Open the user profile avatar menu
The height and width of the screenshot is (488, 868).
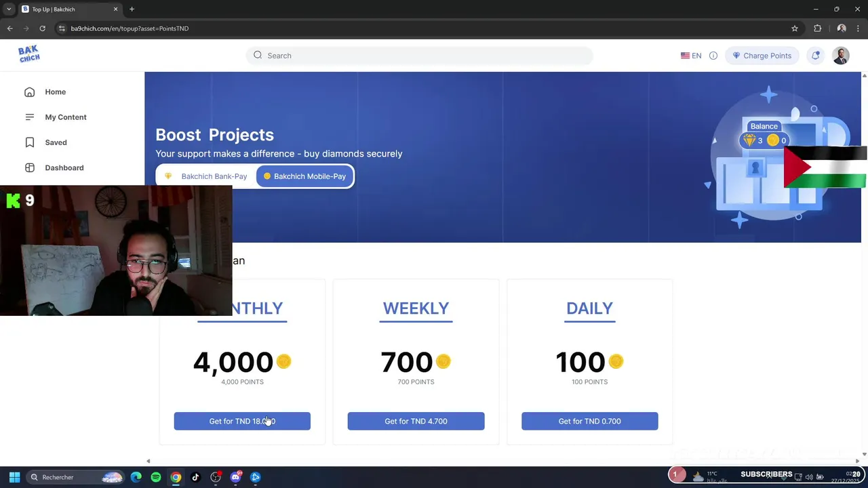click(841, 56)
